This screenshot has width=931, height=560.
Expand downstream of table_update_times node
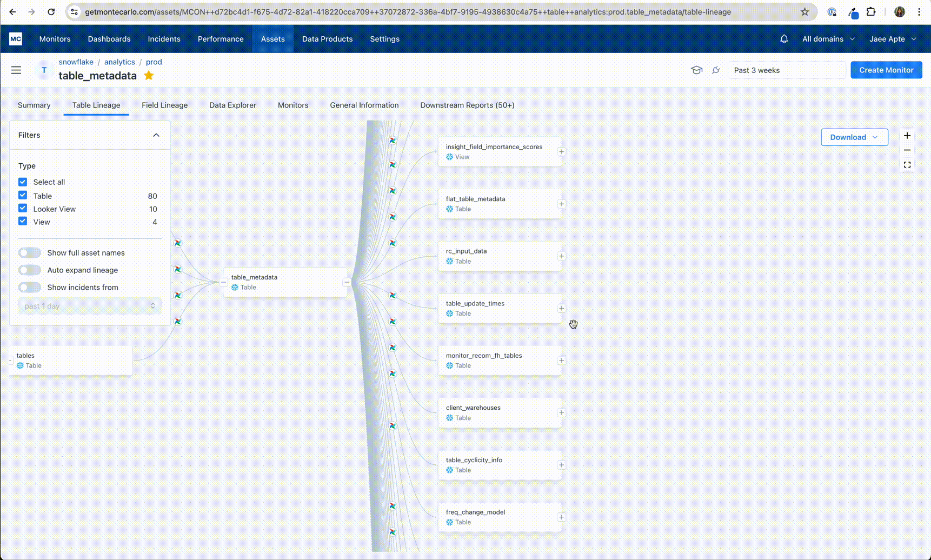point(562,309)
